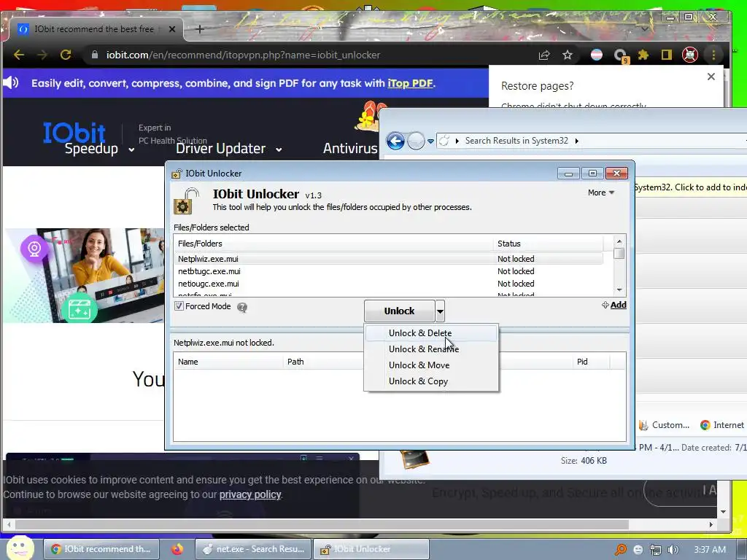747x560 pixels.
Task: Open a new Chrome tab
Action: [x=200, y=29]
